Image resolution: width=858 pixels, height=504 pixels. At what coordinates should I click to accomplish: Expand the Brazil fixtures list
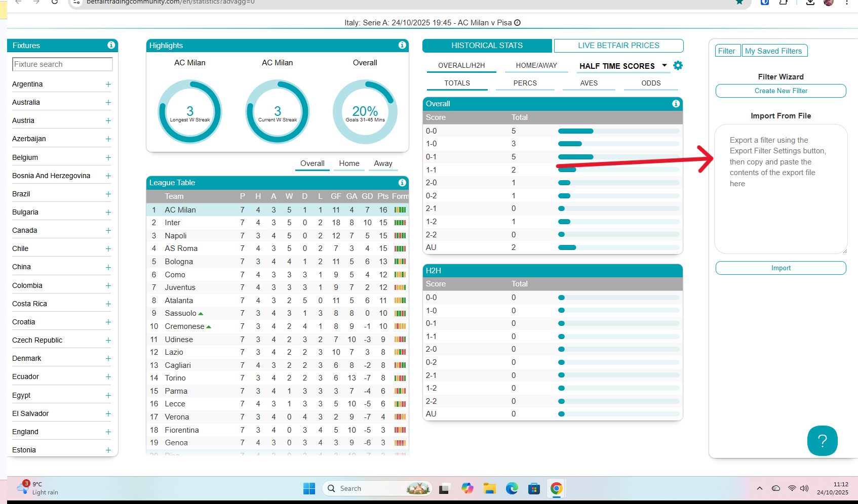pos(108,194)
